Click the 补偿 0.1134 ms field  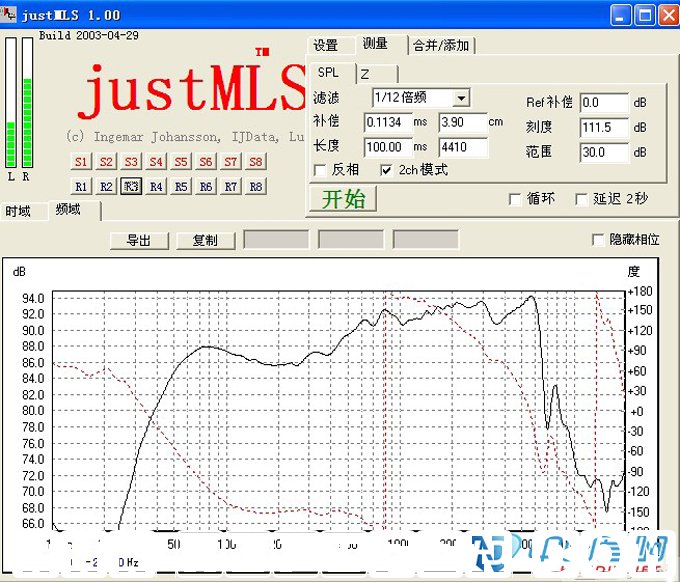coord(388,122)
